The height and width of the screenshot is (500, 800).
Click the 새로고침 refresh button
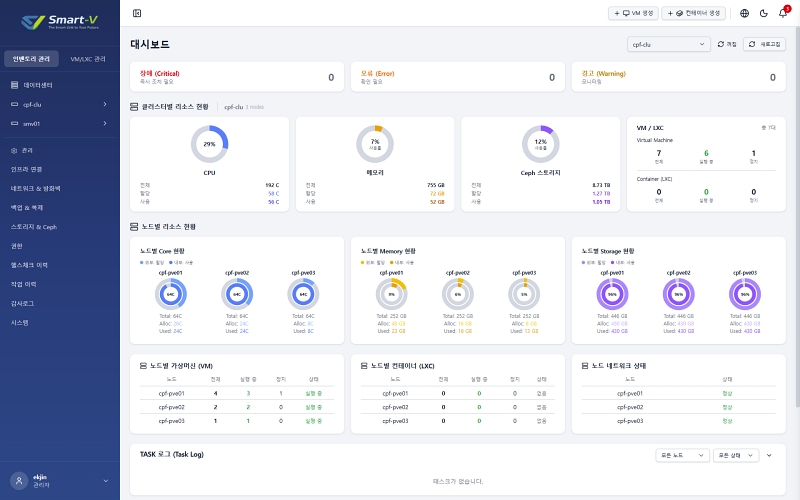pyautogui.click(x=764, y=44)
